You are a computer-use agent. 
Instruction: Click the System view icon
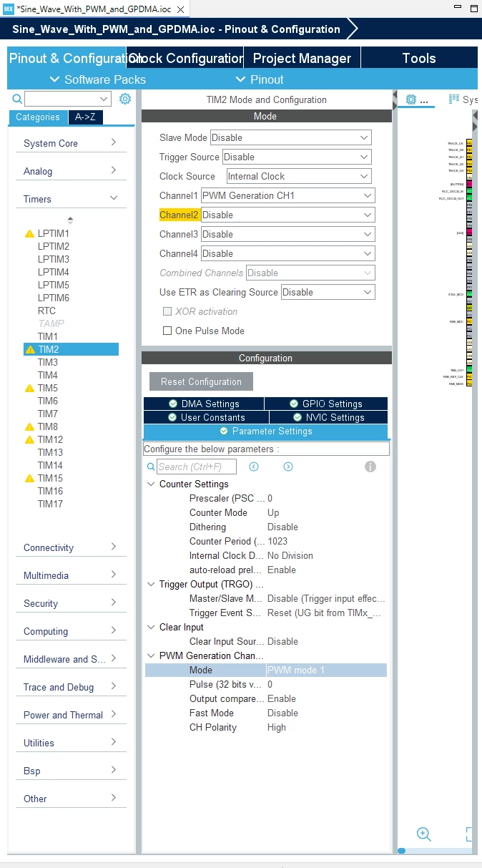454,99
